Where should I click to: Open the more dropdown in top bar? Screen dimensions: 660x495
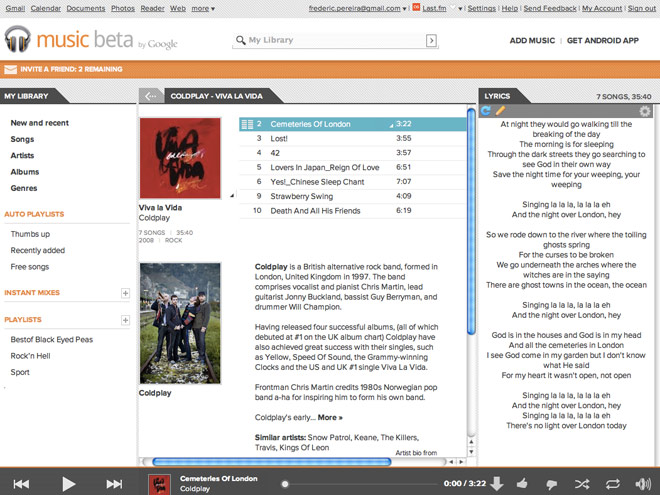203,8
